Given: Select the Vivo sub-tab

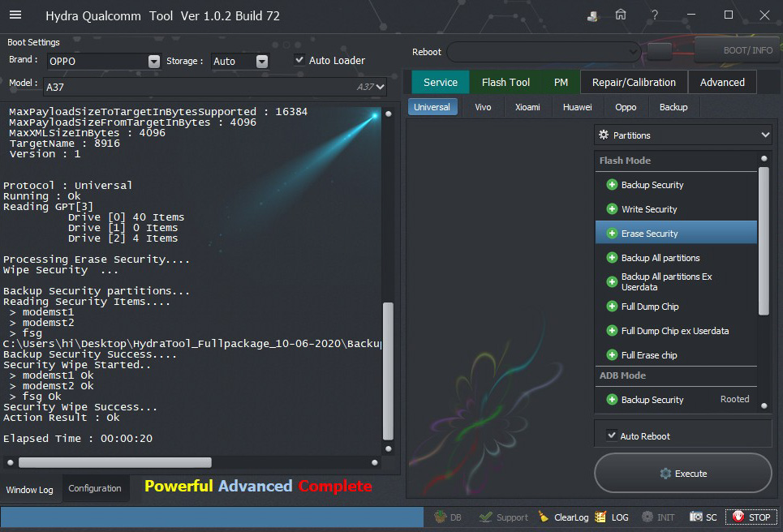Looking at the screenshot, I should click(483, 107).
